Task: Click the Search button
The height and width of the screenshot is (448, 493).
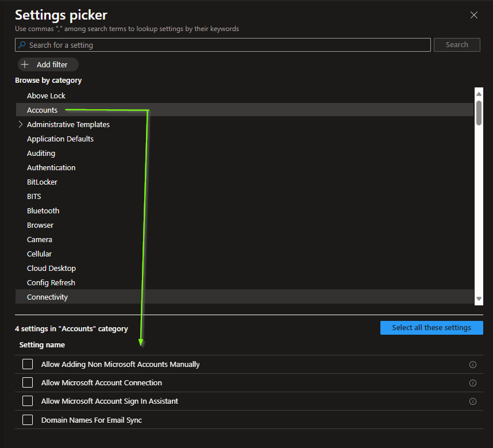Action: (x=457, y=45)
